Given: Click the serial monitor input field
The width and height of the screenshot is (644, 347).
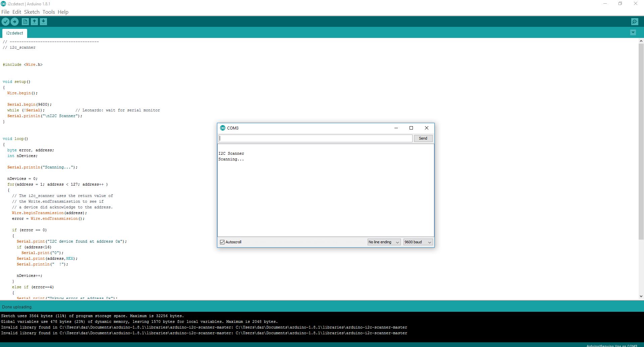Looking at the screenshot, I should [x=315, y=138].
